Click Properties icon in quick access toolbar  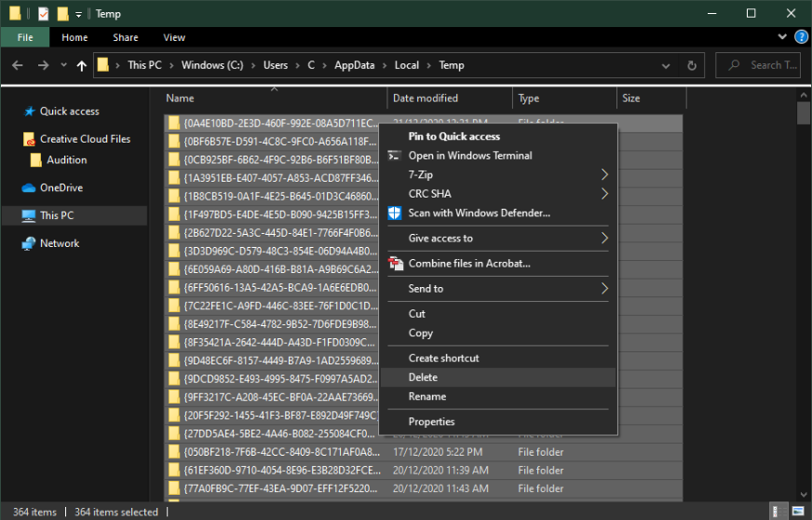coord(43,14)
